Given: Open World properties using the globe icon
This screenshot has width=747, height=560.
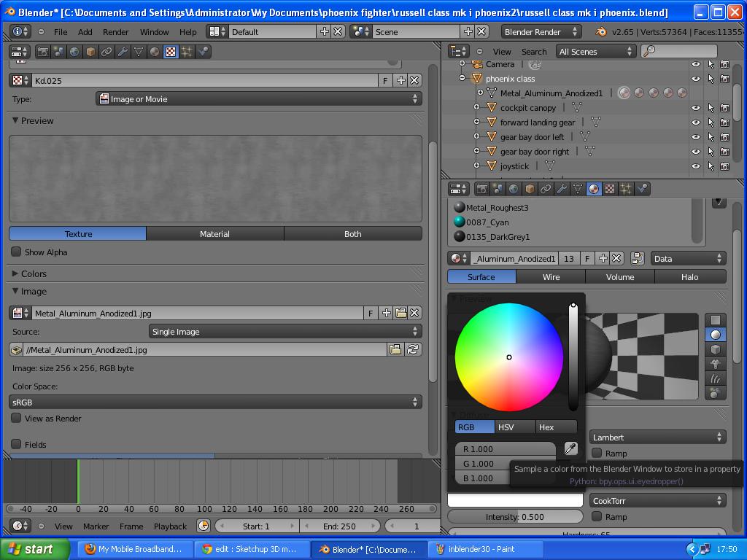Looking at the screenshot, I should pyautogui.click(x=511, y=189).
